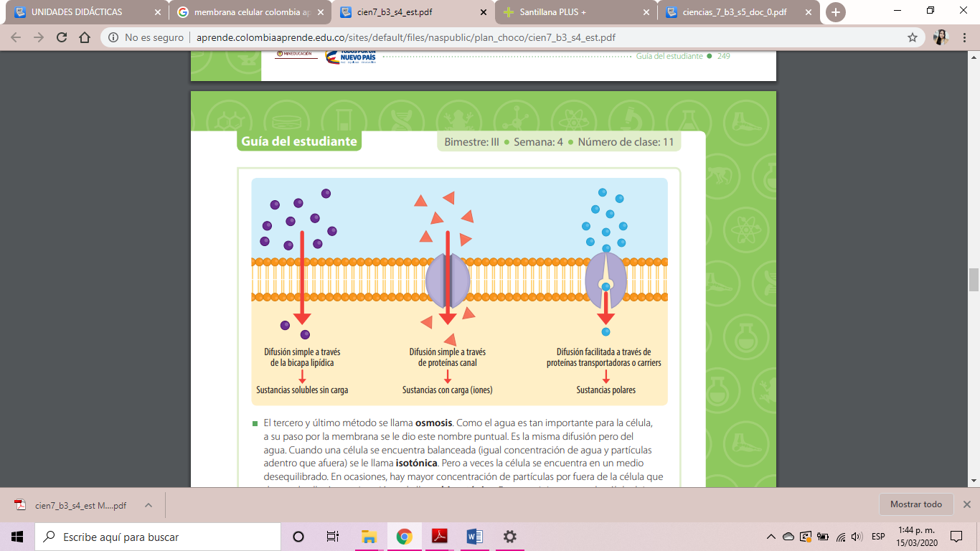Expand options for downloaded PDF chevron

click(149, 505)
